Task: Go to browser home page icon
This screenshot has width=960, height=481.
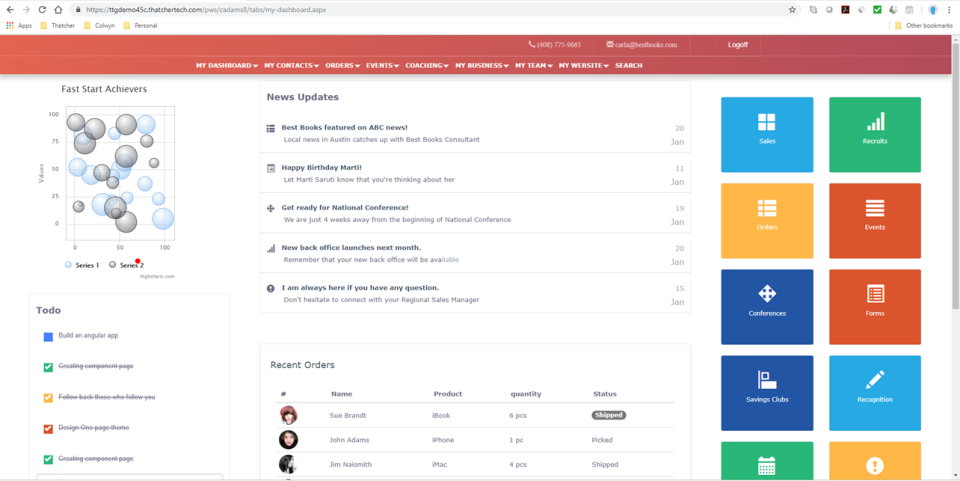Action: pyautogui.click(x=58, y=10)
